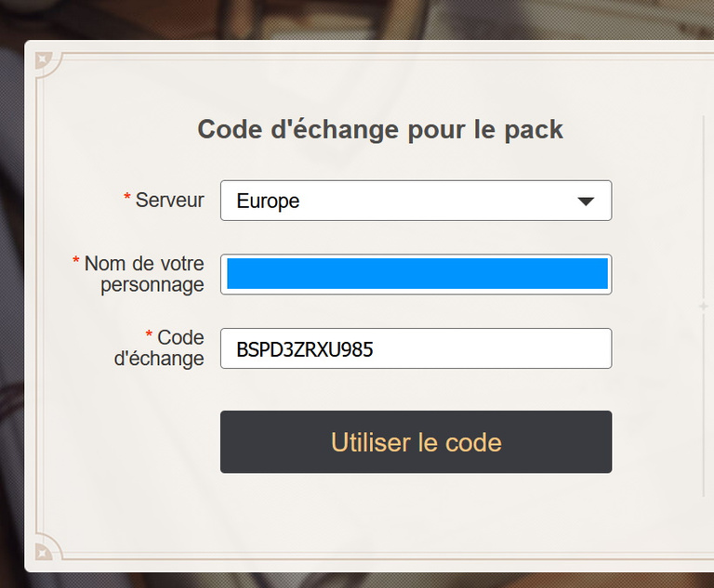714x588 pixels.
Task: Click the red asterisk beside Serveur
Action: (127, 197)
